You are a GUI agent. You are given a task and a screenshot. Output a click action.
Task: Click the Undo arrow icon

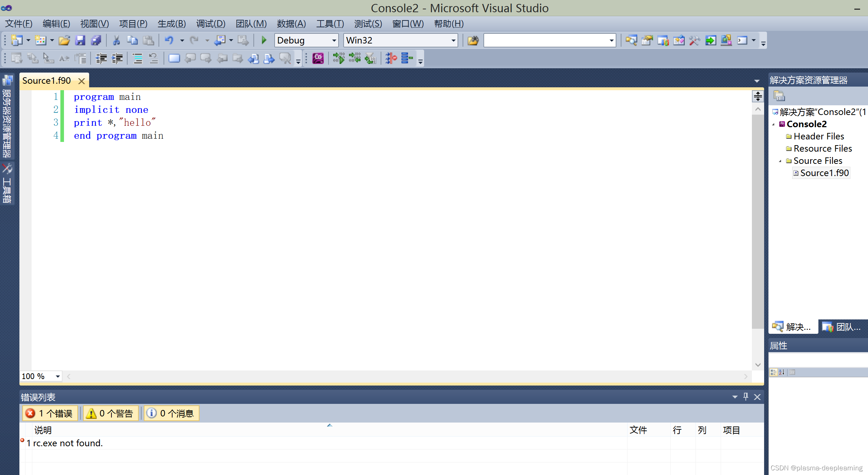pyautogui.click(x=169, y=40)
